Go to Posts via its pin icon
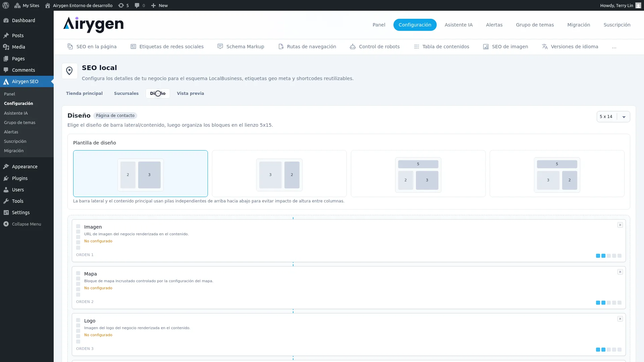The height and width of the screenshot is (362, 644). [x=6, y=36]
